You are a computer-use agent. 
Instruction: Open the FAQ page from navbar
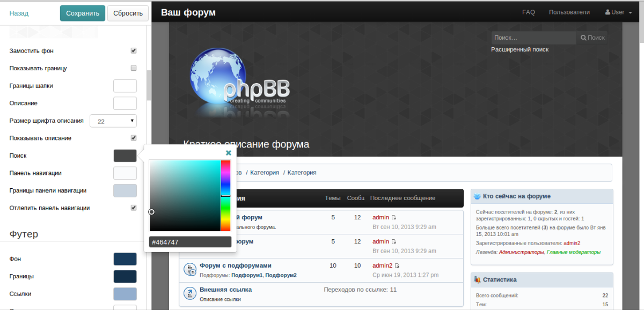529,12
